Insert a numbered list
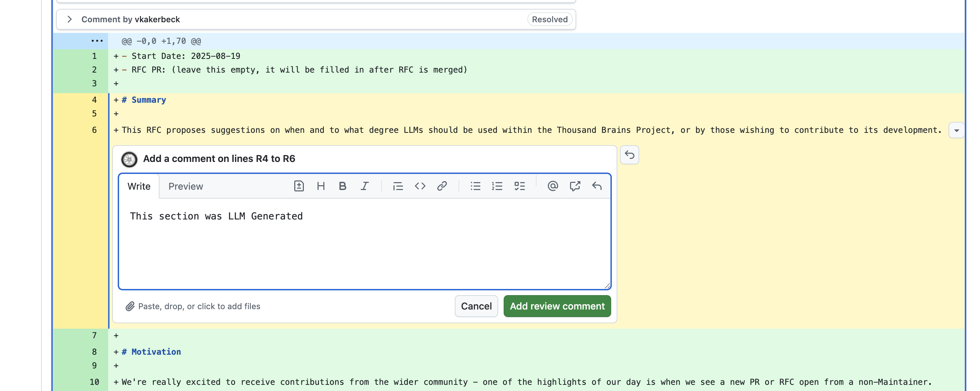Screen dimensions: 980x391 (497, 186)
